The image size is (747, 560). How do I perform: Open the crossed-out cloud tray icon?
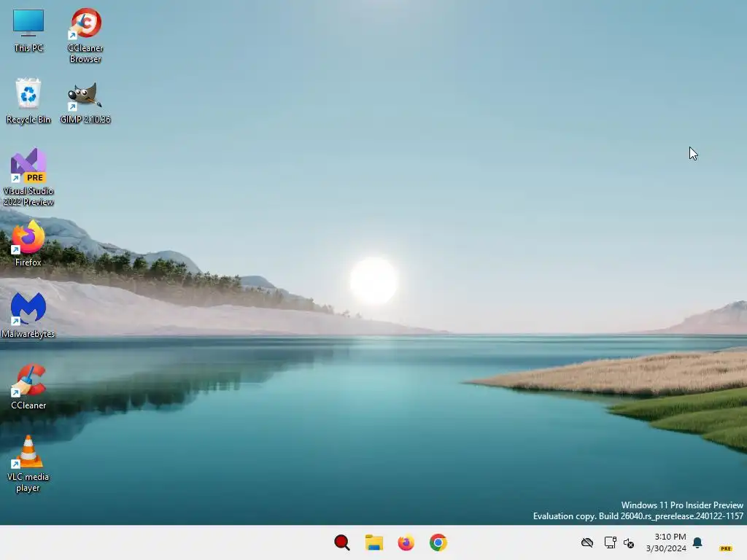tap(587, 542)
